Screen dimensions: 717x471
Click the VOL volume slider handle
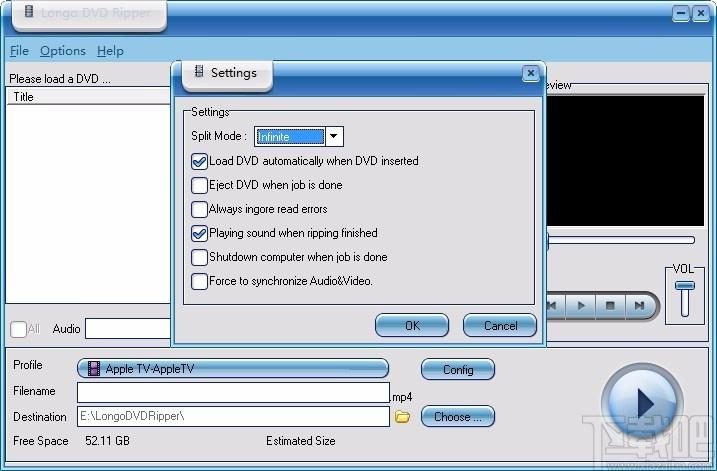pos(685,285)
